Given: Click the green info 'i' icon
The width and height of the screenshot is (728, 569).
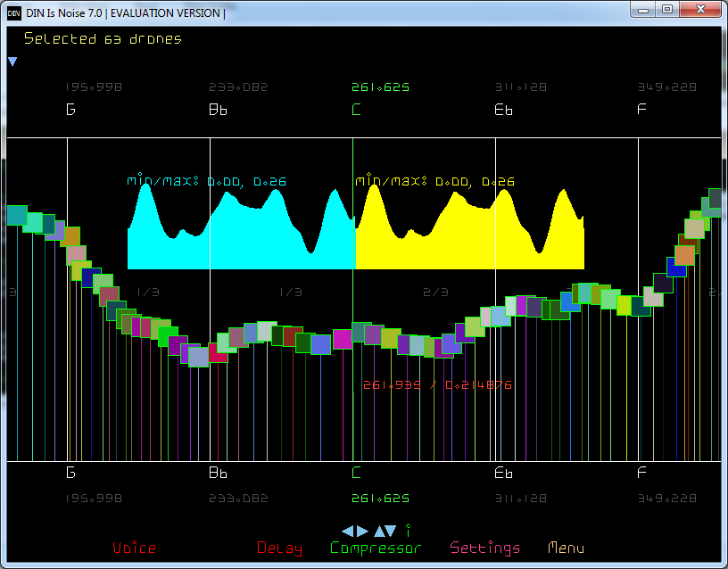Looking at the screenshot, I should point(408,531).
